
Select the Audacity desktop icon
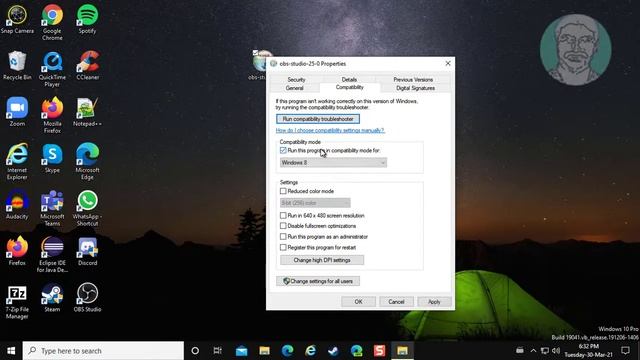pyautogui.click(x=17, y=205)
